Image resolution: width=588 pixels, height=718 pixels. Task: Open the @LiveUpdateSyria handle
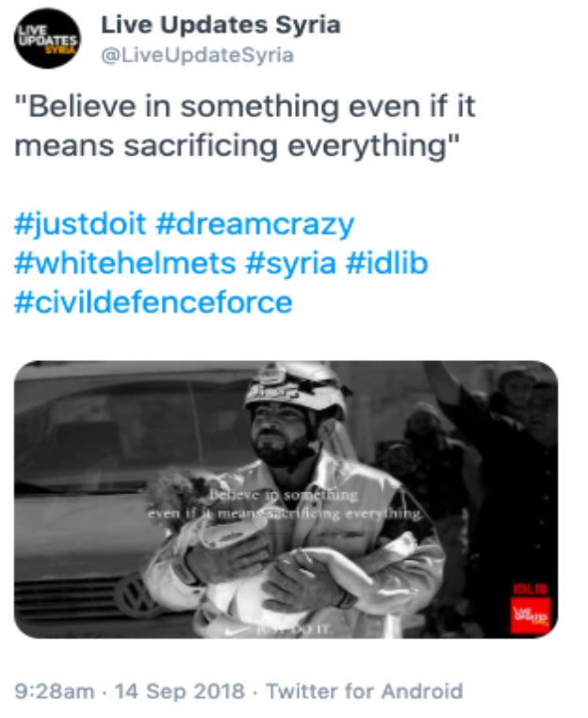(x=197, y=56)
